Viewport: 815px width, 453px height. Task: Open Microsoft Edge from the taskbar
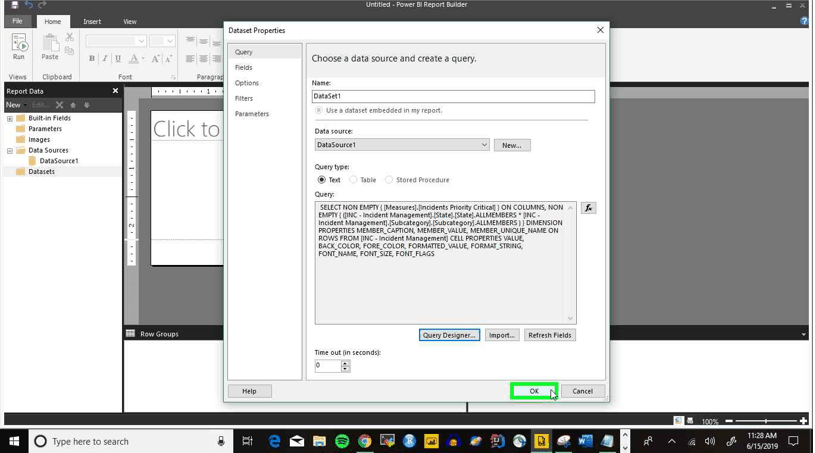pyautogui.click(x=274, y=441)
